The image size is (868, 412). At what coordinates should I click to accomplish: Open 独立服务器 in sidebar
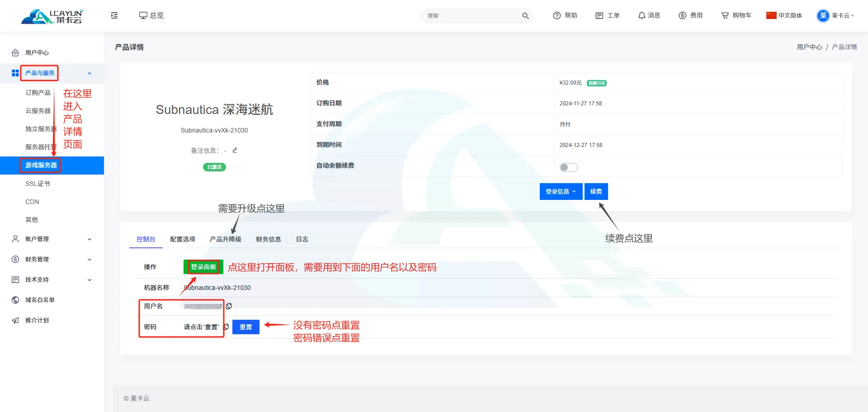[41, 129]
